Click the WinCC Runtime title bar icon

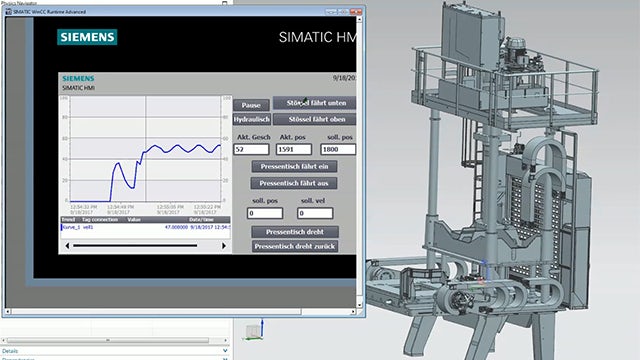(x=9, y=12)
